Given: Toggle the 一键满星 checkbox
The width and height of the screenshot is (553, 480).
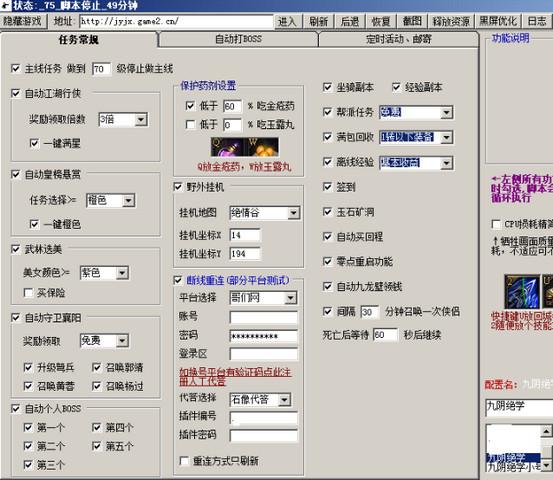Looking at the screenshot, I should click(x=34, y=143).
